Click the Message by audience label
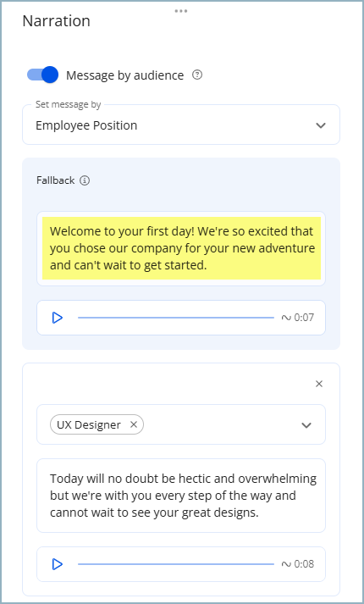Image resolution: width=364 pixels, height=604 pixels. (x=125, y=75)
